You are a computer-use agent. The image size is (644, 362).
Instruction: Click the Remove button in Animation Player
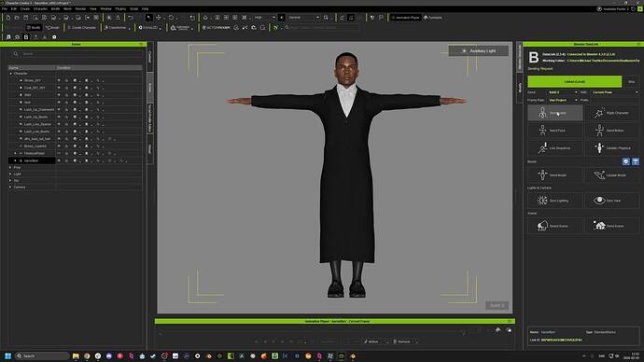401,341
